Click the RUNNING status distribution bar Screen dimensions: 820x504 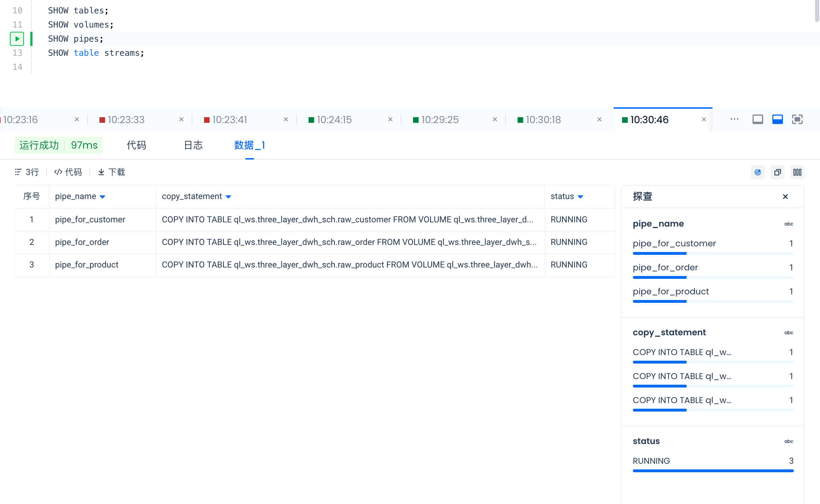pos(713,471)
